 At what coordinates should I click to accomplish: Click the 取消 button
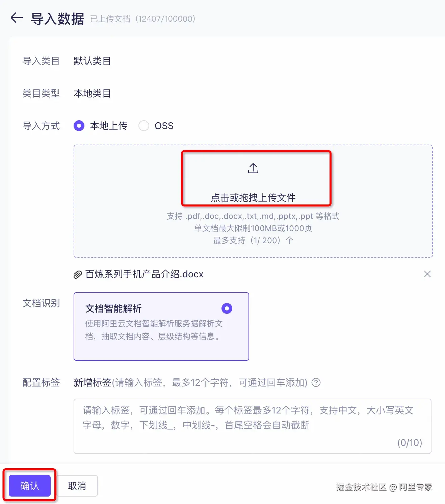[x=77, y=486]
